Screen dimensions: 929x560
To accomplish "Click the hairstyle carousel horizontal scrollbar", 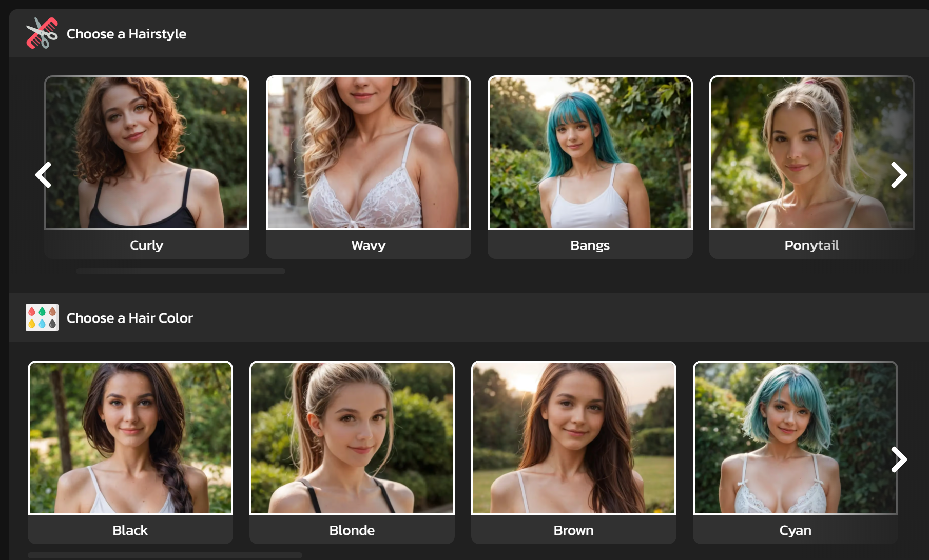I will [x=181, y=271].
